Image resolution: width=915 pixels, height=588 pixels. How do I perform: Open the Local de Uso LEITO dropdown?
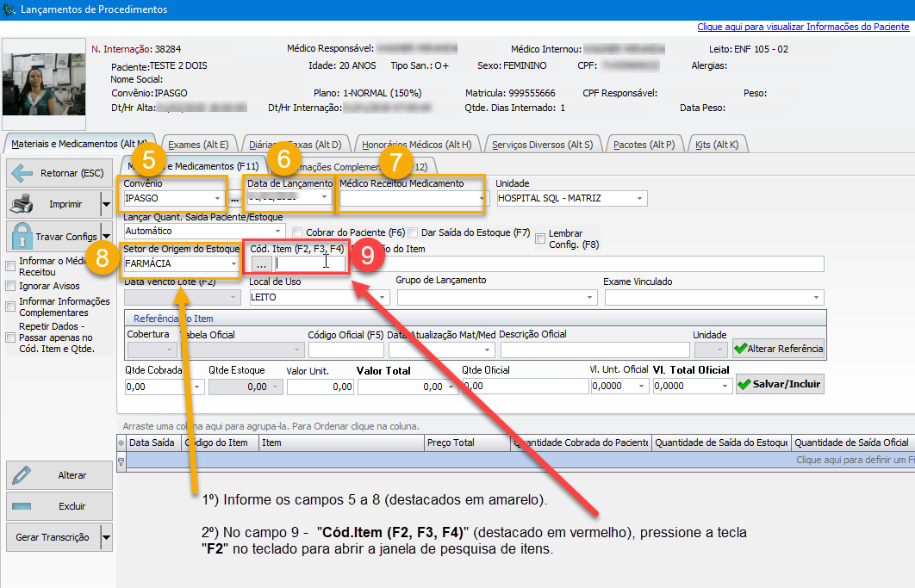(x=382, y=297)
